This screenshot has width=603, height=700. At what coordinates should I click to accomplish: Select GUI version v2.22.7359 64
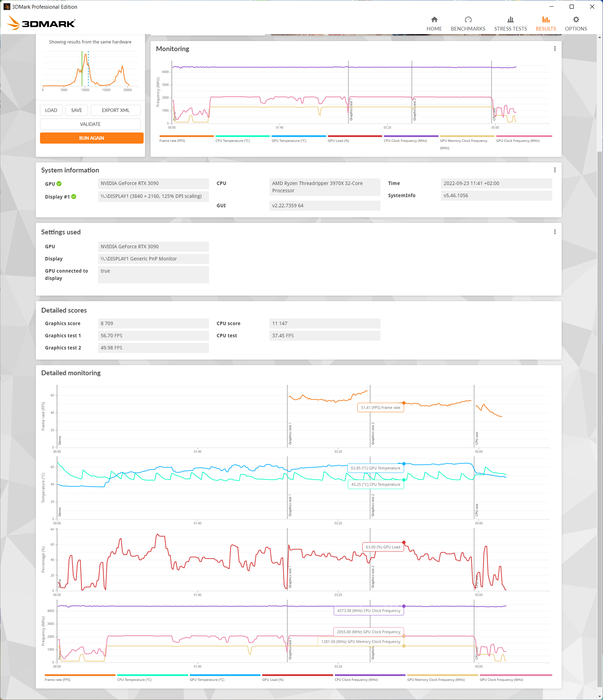point(325,206)
